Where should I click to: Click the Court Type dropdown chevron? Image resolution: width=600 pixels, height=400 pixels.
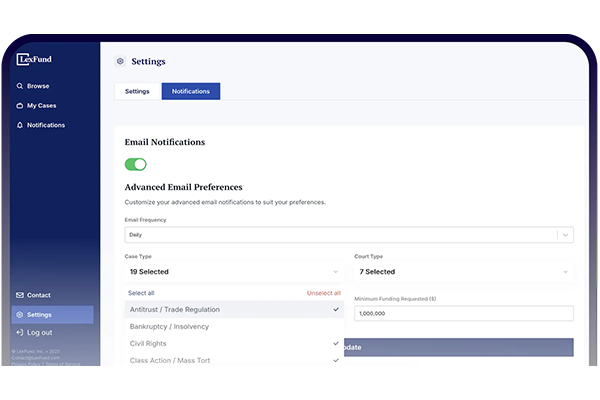click(x=565, y=272)
